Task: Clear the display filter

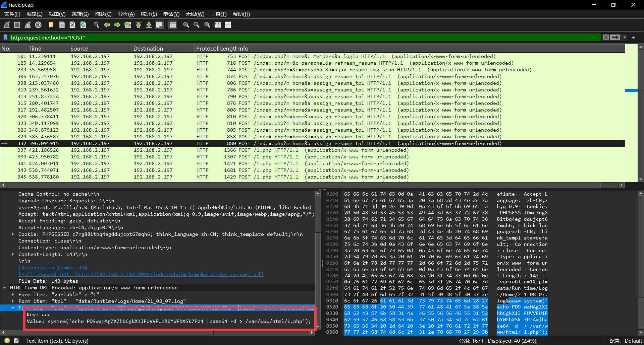Action: pyautogui.click(x=606, y=38)
